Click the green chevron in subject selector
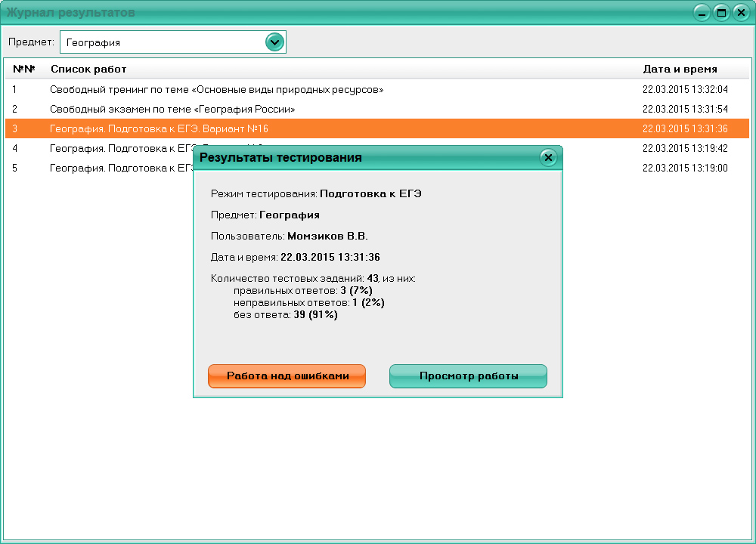 (274, 42)
